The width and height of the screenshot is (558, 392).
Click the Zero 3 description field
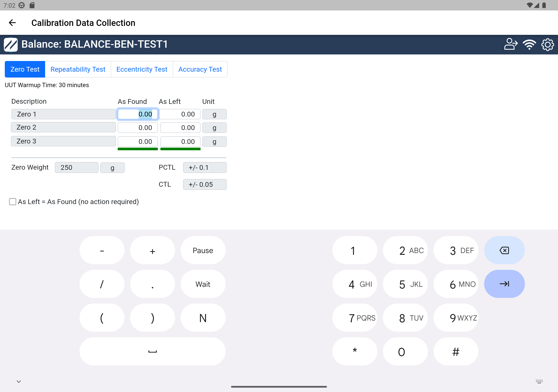pyautogui.click(x=63, y=141)
